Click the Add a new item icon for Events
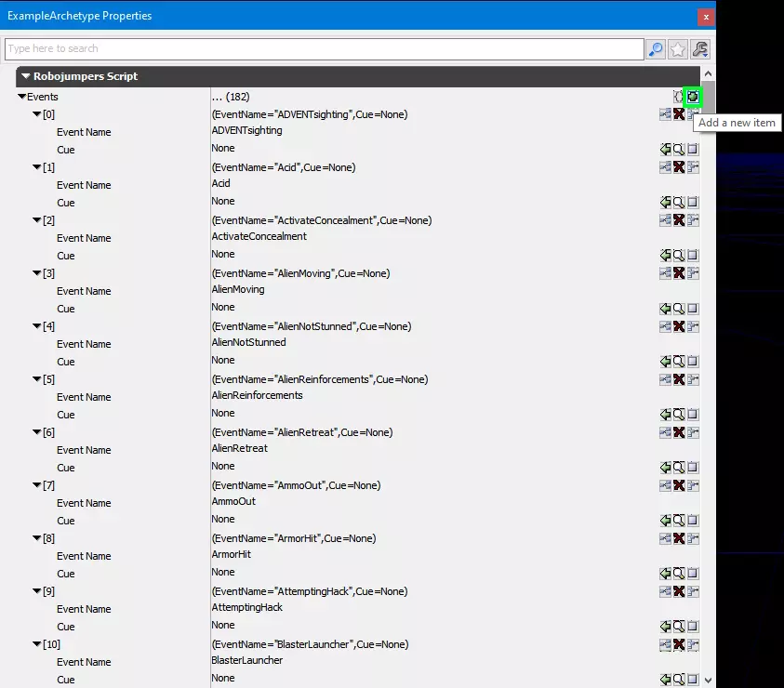 click(693, 97)
